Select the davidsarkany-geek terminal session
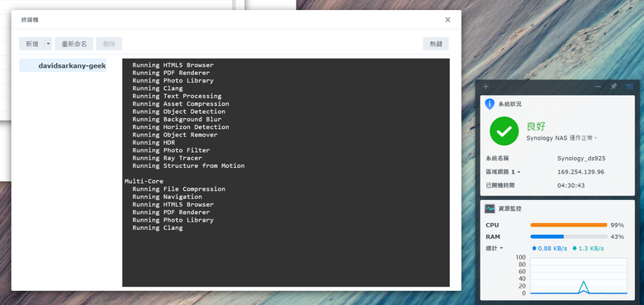The height and width of the screenshot is (305, 644). (x=63, y=65)
